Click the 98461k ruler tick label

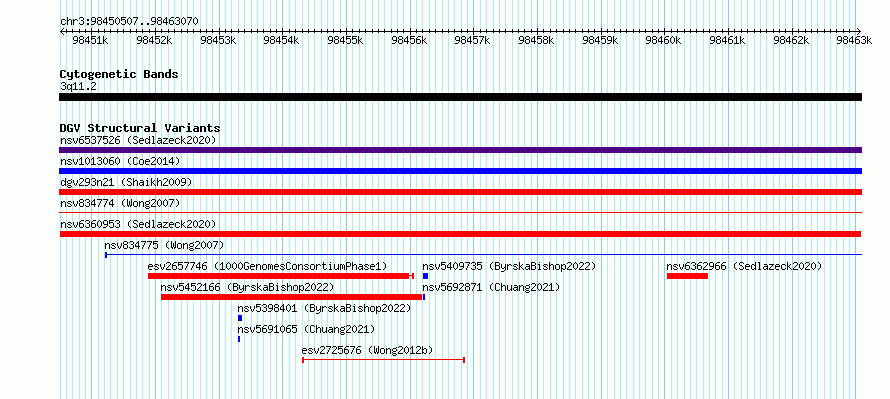click(728, 40)
